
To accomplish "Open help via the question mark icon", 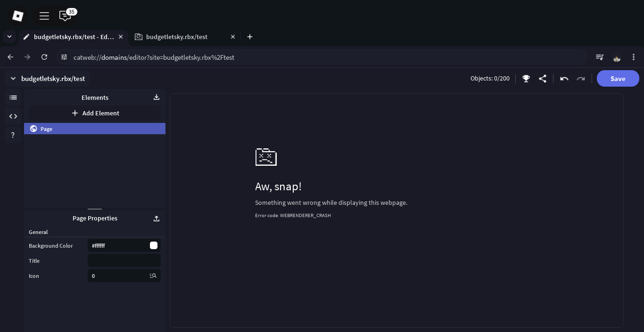I will click(x=13, y=135).
